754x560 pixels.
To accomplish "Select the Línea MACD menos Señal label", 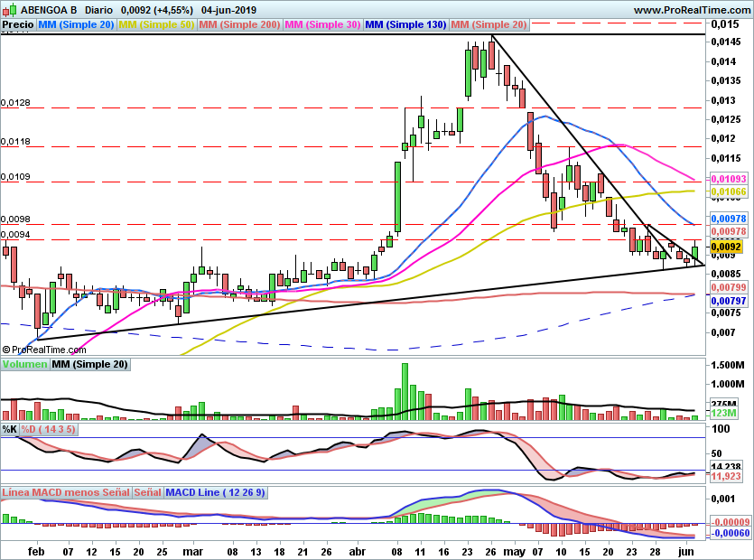I will click(66, 492).
